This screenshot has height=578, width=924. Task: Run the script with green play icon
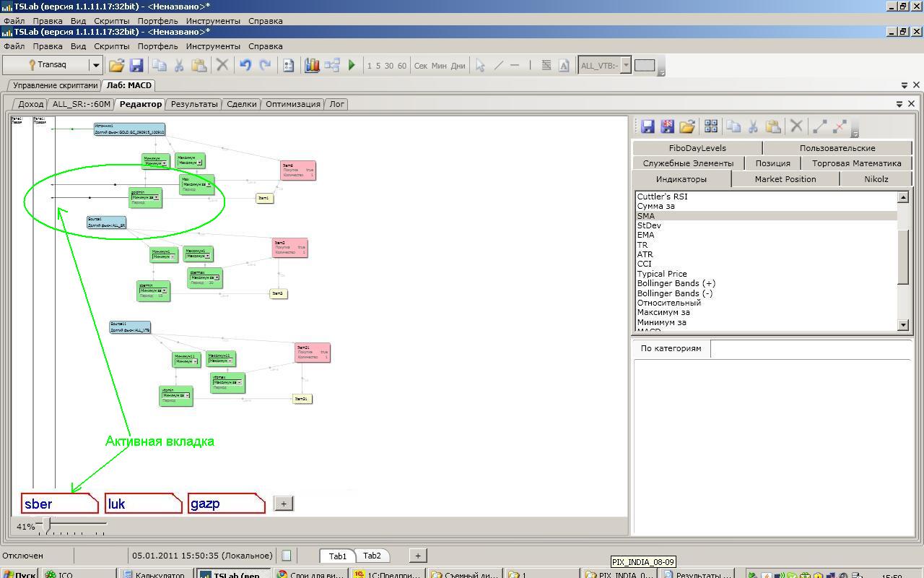click(352, 65)
